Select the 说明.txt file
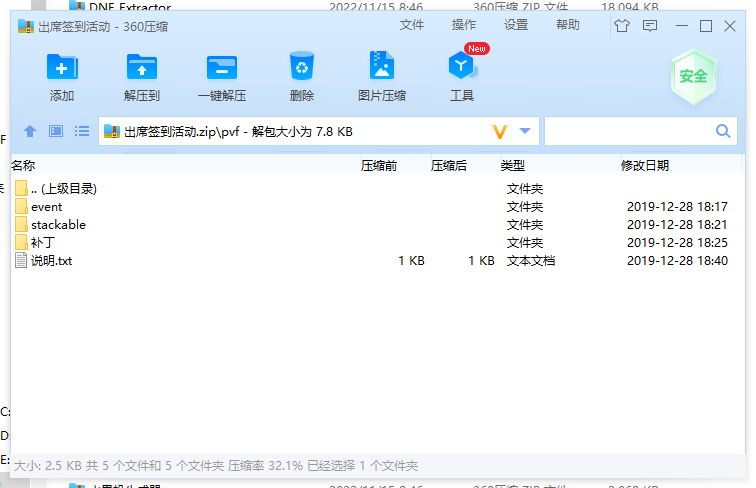This screenshot has width=756, height=488. coord(51,261)
